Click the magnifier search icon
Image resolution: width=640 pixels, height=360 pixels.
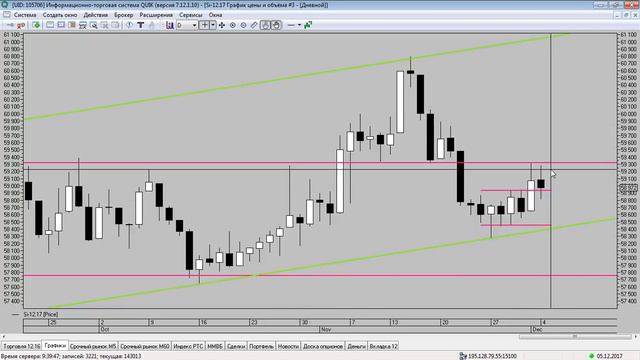pyautogui.click(x=93, y=25)
